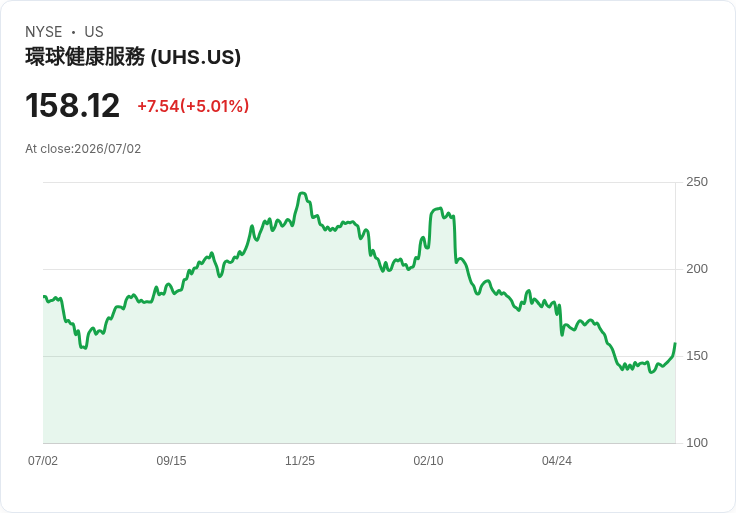Click the 07/02 x-axis date label
The height and width of the screenshot is (513, 736).
coord(43,460)
